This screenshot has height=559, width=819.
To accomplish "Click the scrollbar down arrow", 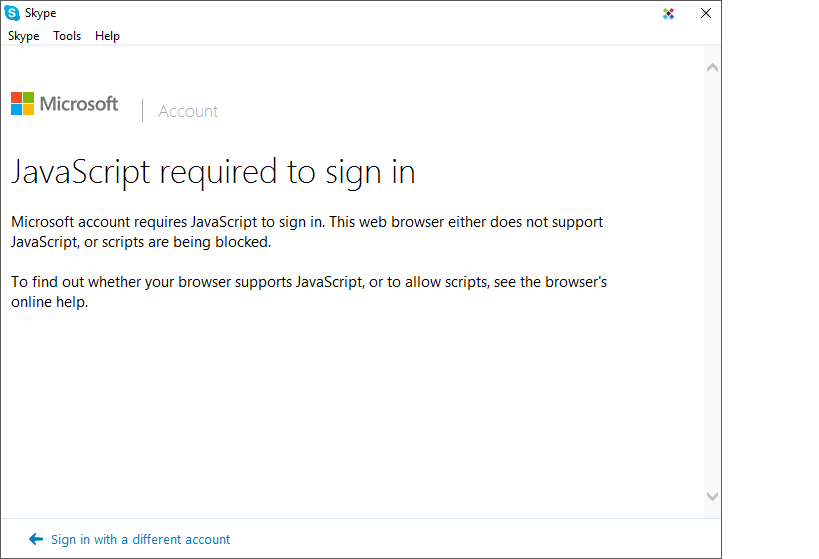I will pyautogui.click(x=712, y=496).
